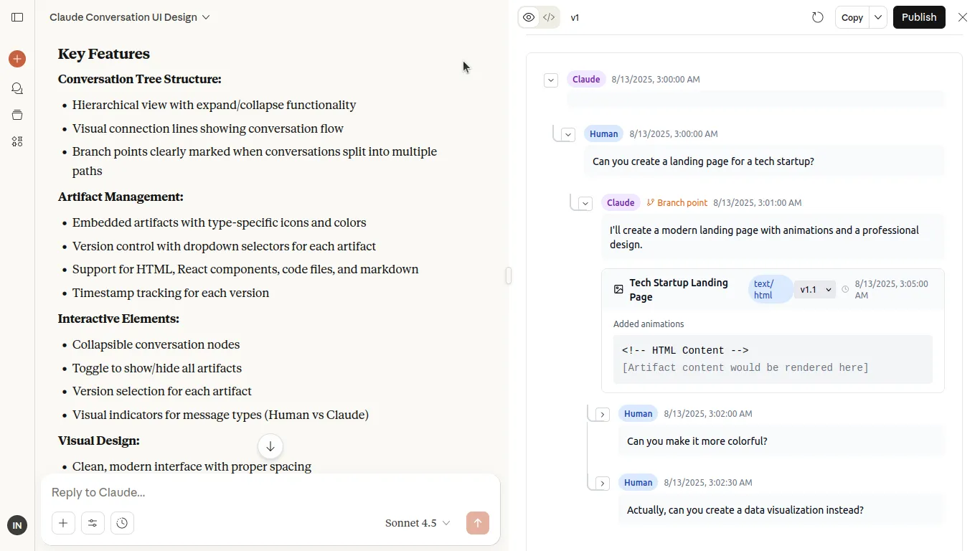Open search and tools settings icon
The width and height of the screenshot is (980, 551).
point(93,523)
